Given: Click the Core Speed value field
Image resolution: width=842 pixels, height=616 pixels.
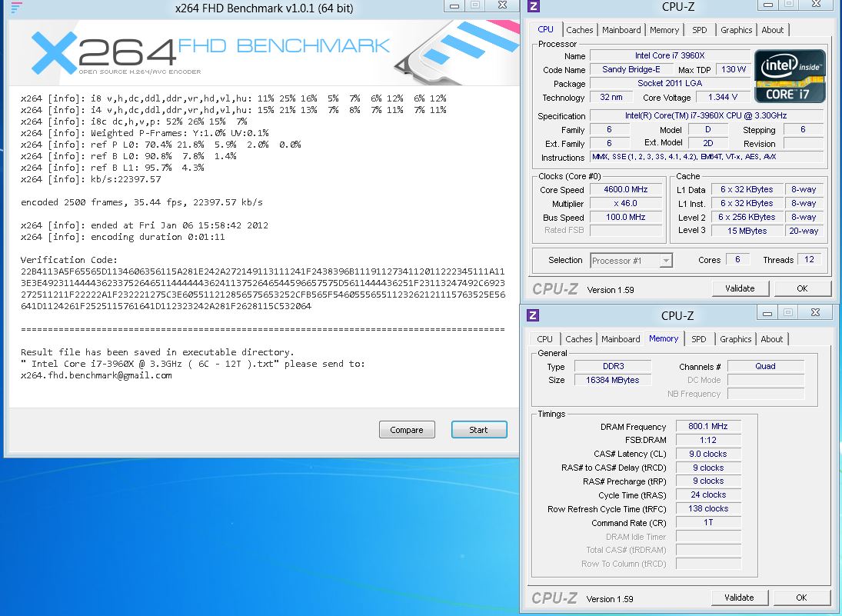Looking at the screenshot, I should 625,190.
